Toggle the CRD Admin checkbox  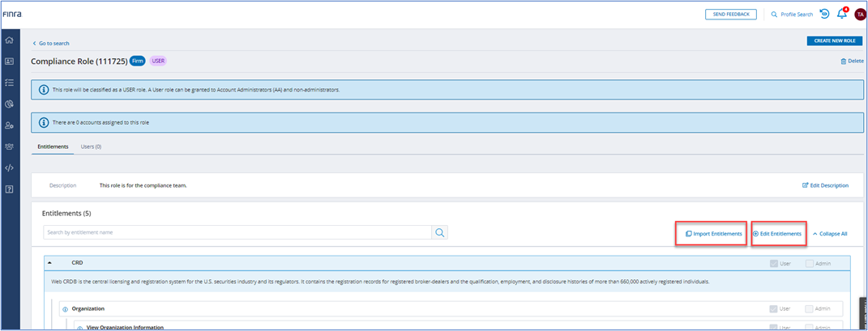(810, 263)
